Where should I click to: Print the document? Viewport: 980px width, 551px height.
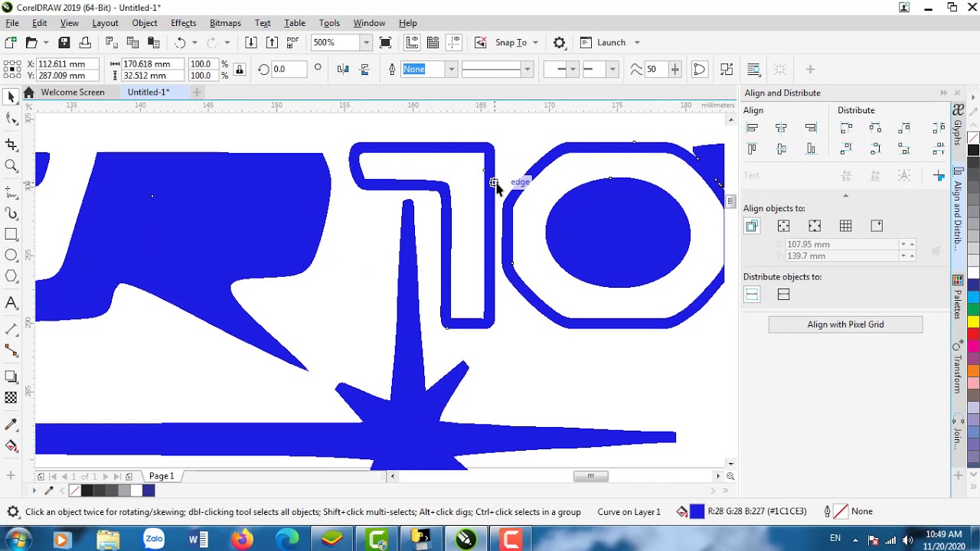click(x=85, y=43)
